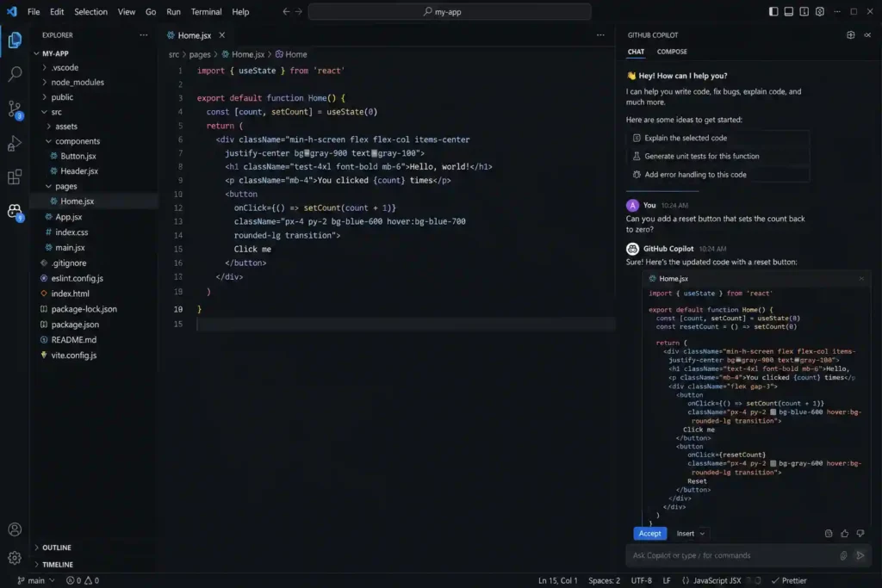Collapse the src folder
Screen dimensions: 882x588
(x=45, y=112)
